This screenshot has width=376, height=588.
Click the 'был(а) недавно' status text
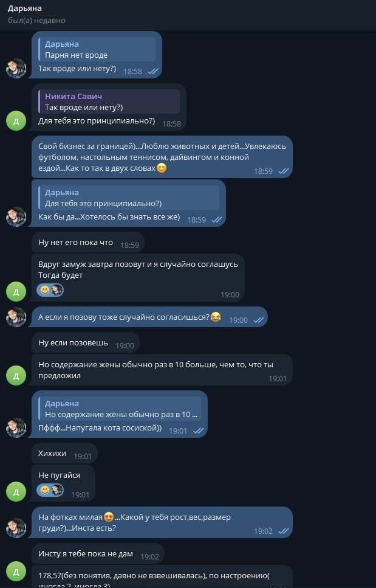coord(36,21)
